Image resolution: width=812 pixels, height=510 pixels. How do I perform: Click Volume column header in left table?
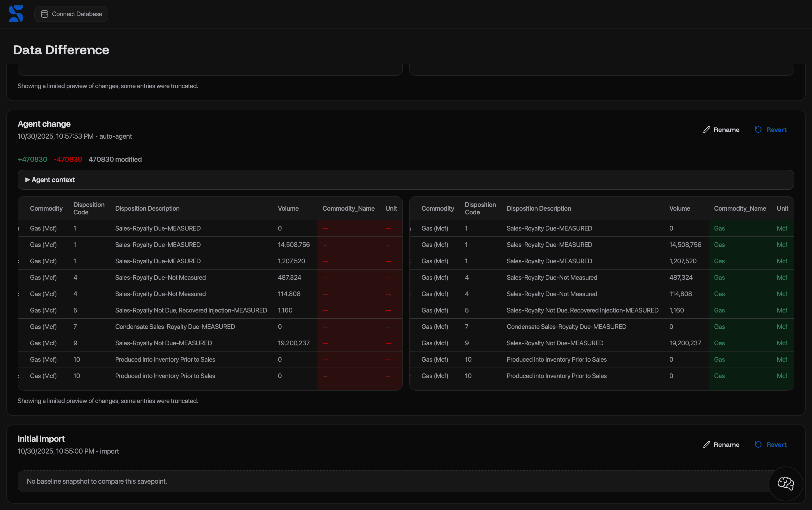coord(288,209)
